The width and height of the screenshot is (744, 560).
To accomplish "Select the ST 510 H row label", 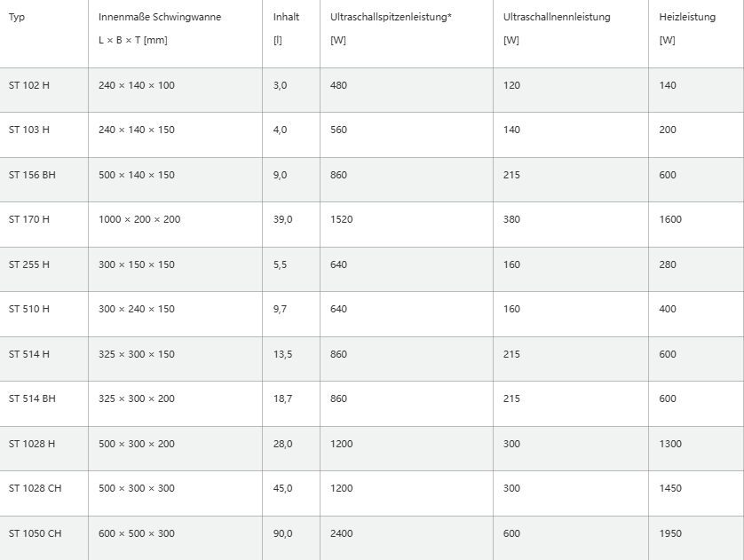I will (x=29, y=309).
